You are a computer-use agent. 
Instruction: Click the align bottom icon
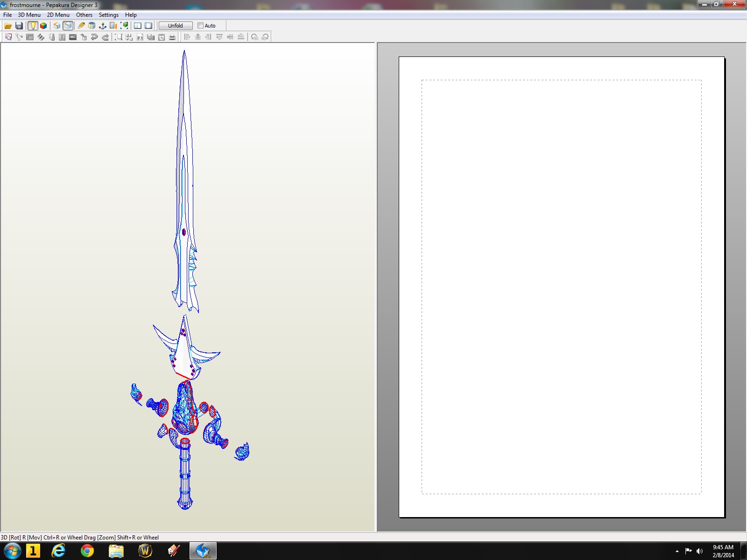tap(241, 37)
